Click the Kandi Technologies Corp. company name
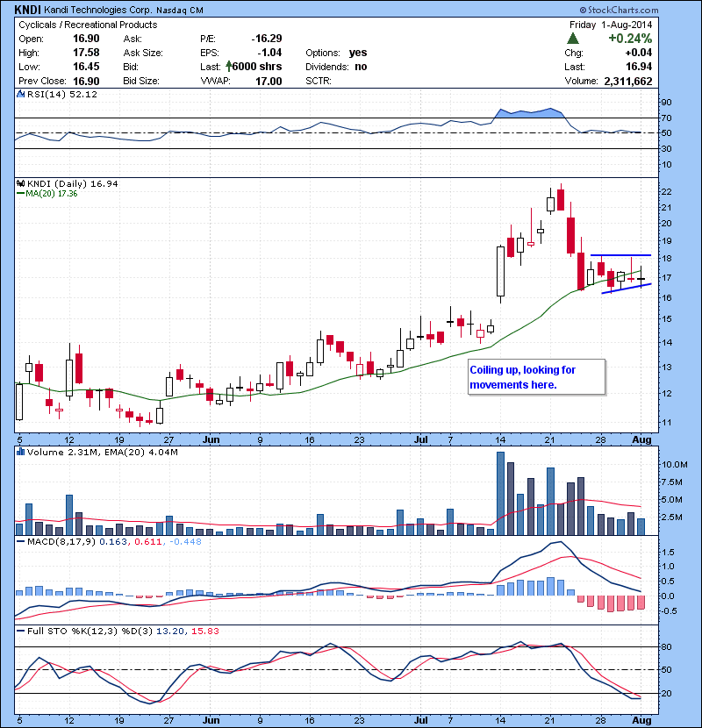702x728 pixels. coord(97,10)
